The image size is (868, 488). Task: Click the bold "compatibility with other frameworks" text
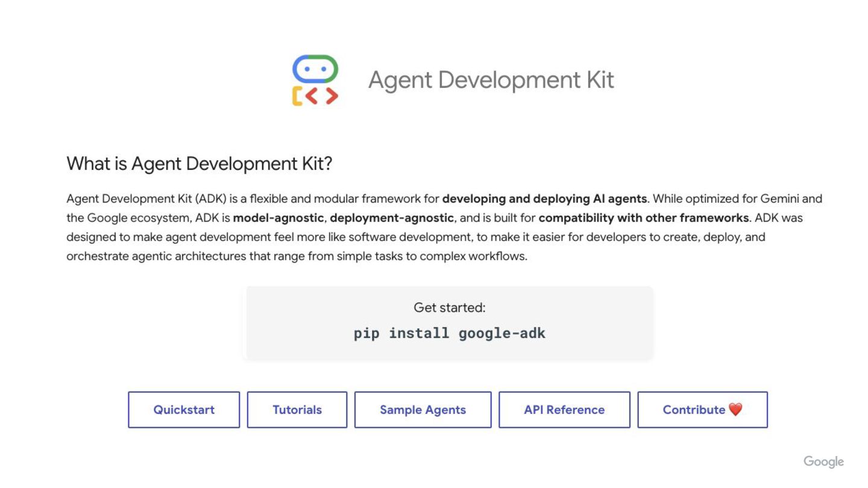[644, 218]
